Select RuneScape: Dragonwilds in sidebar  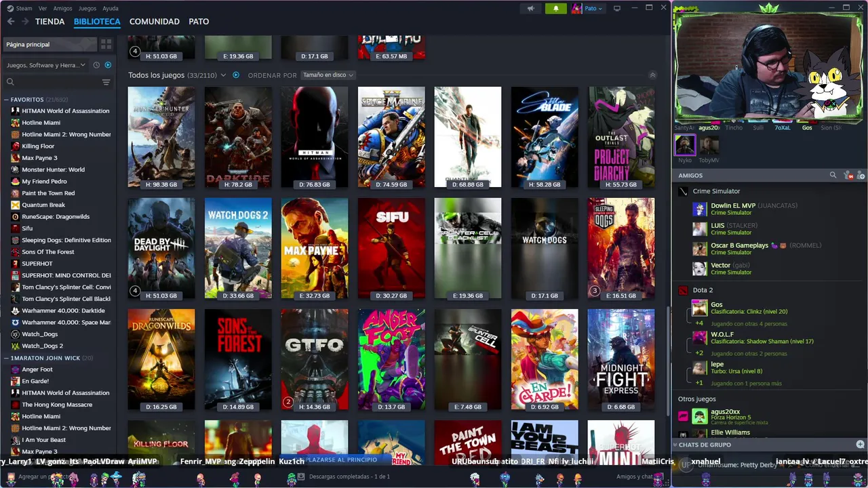(60, 217)
